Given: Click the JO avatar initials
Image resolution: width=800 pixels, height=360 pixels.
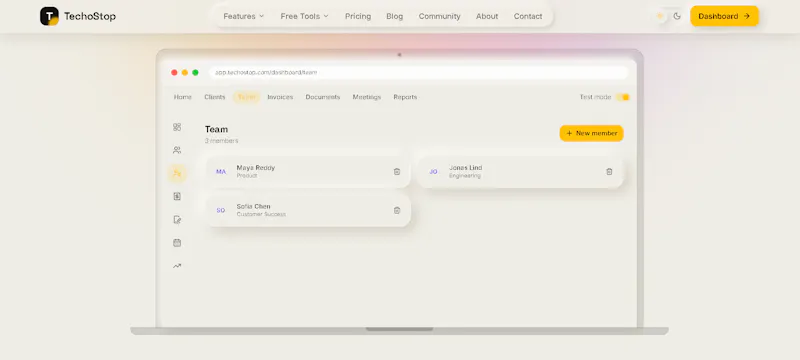Looking at the screenshot, I should pyautogui.click(x=433, y=172).
